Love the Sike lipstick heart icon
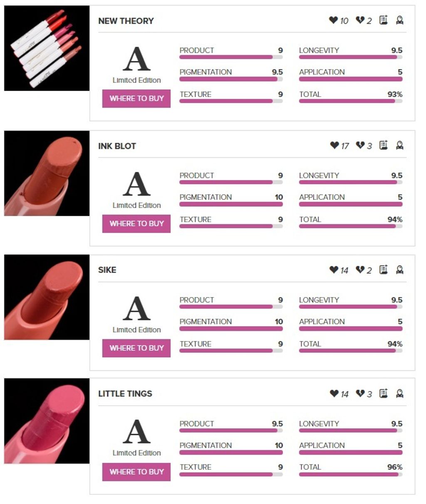This screenshot has height=504, width=426. (x=334, y=270)
